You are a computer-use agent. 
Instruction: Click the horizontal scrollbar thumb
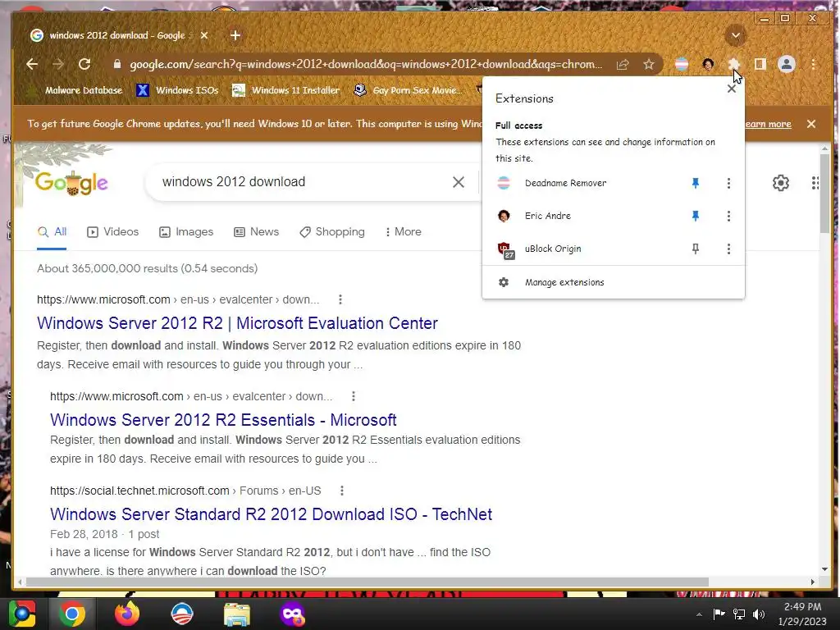pos(367,582)
